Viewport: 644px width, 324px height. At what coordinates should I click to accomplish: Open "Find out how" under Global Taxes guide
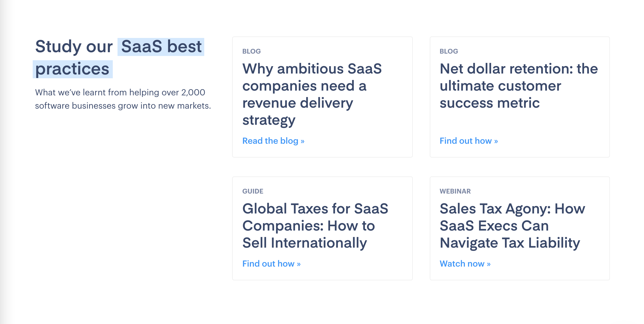pos(271,264)
